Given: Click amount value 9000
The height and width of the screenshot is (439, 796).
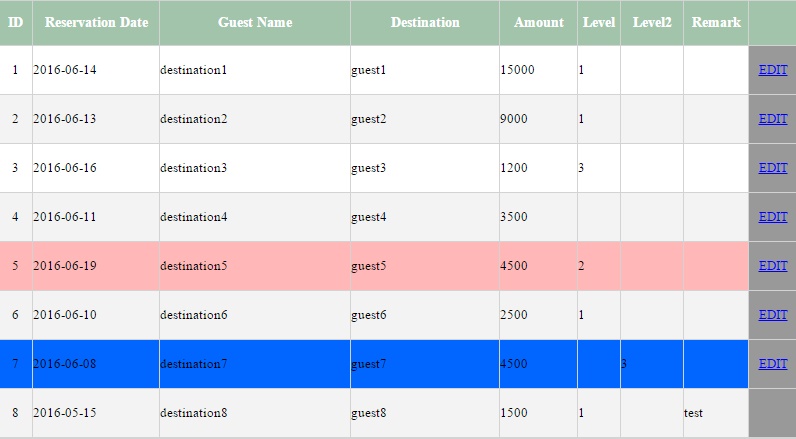Looking at the screenshot, I should (514, 119).
